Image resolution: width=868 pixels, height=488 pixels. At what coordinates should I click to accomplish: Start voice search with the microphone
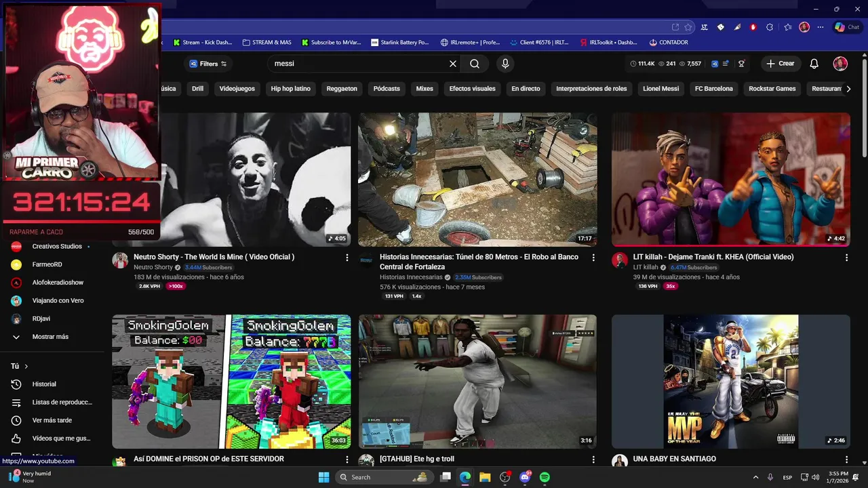pos(505,64)
